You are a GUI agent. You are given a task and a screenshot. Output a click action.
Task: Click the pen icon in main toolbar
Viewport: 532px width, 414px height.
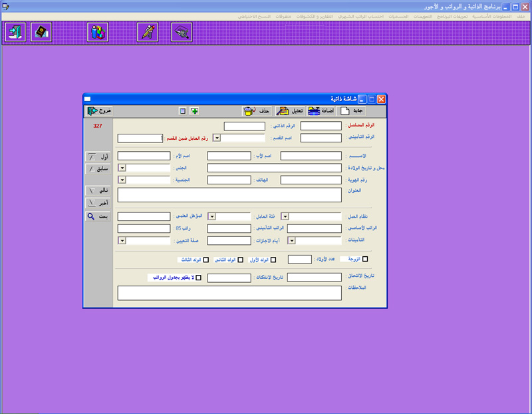pos(147,31)
